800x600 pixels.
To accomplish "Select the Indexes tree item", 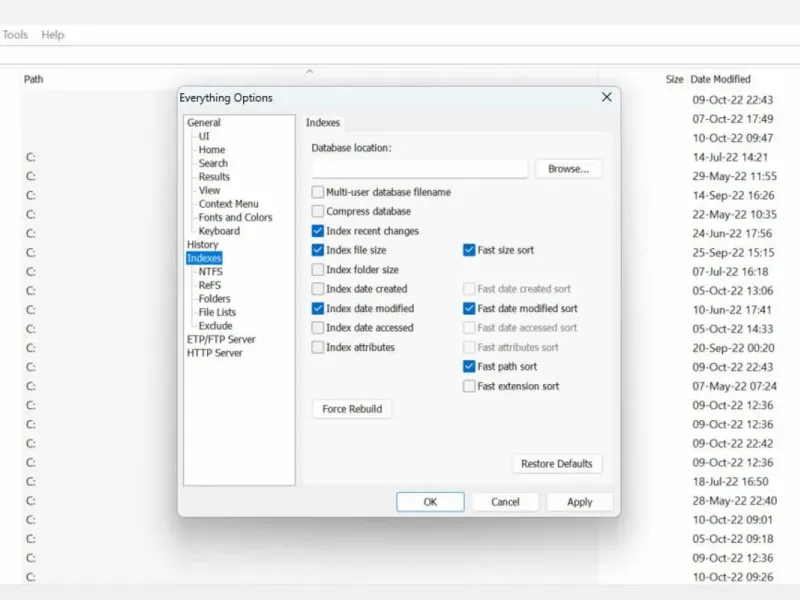I will (x=204, y=258).
